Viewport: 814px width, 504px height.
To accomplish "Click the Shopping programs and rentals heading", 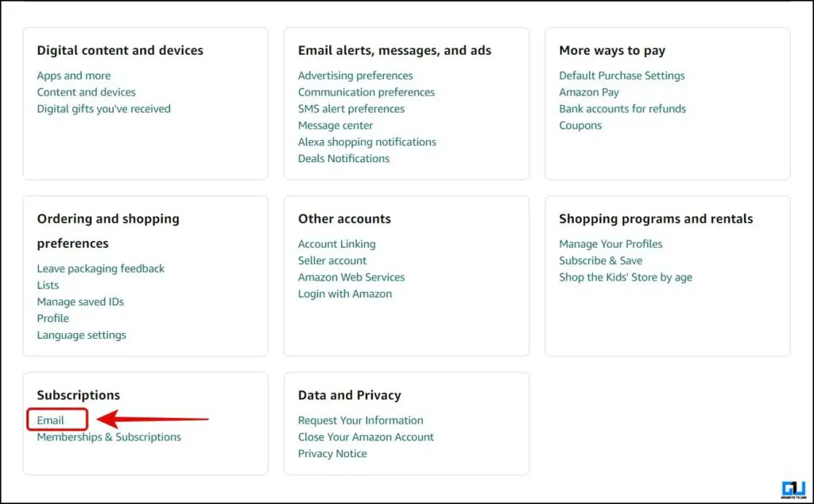I will (656, 219).
